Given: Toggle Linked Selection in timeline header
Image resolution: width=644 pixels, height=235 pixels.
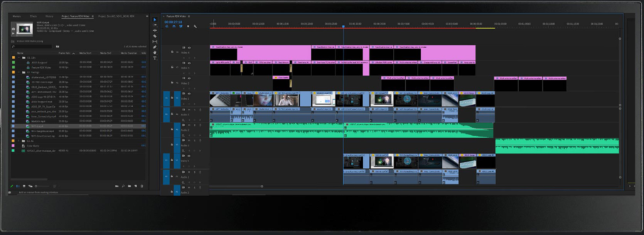Looking at the screenshot, I should coord(181,26).
